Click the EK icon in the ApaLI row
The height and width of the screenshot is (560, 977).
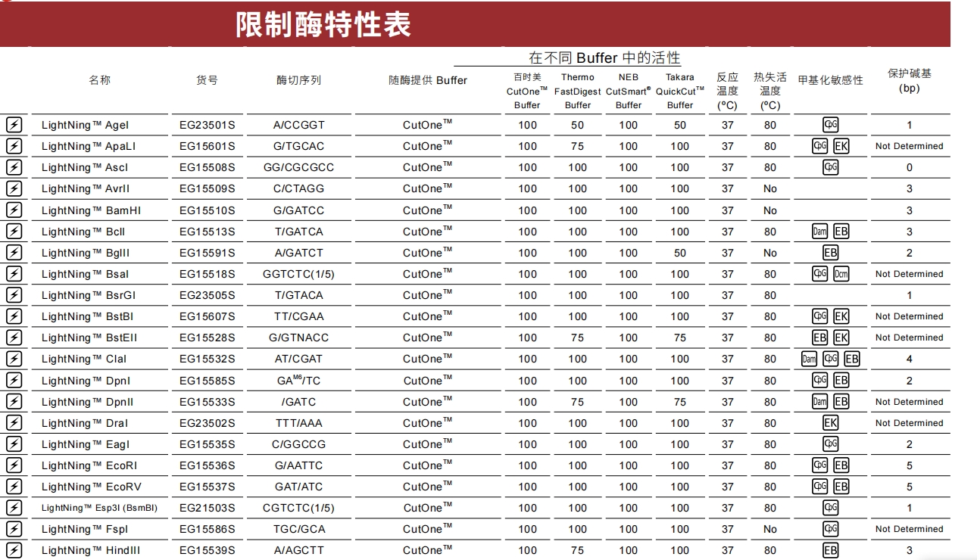click(841, 146)
